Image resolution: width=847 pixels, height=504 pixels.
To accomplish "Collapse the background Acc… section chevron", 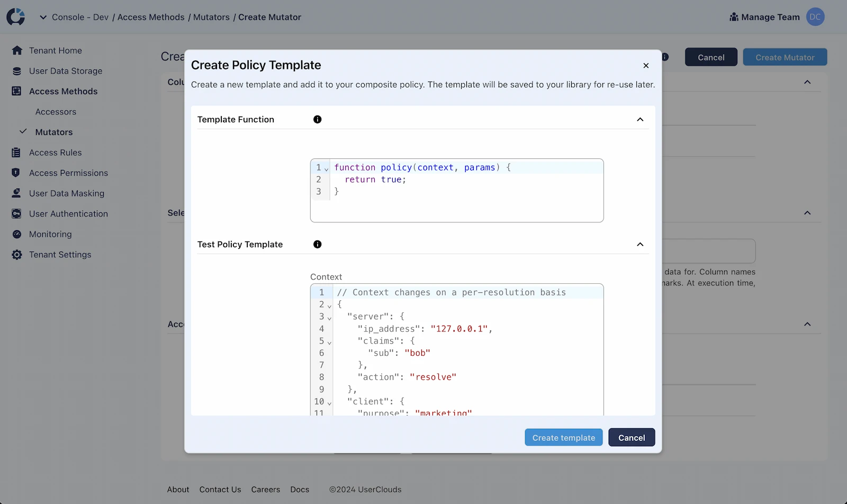I will pos(807,324).
